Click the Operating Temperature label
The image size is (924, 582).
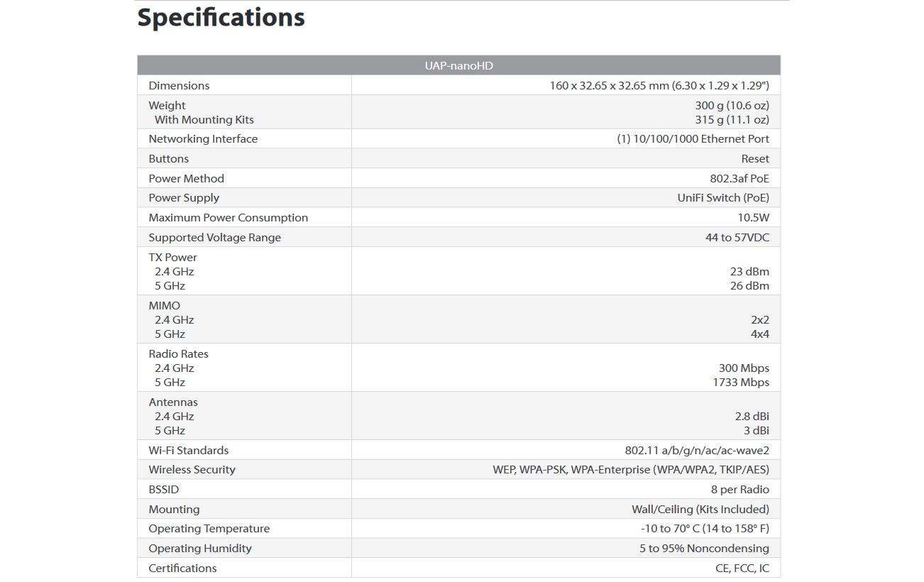point(209,529)
